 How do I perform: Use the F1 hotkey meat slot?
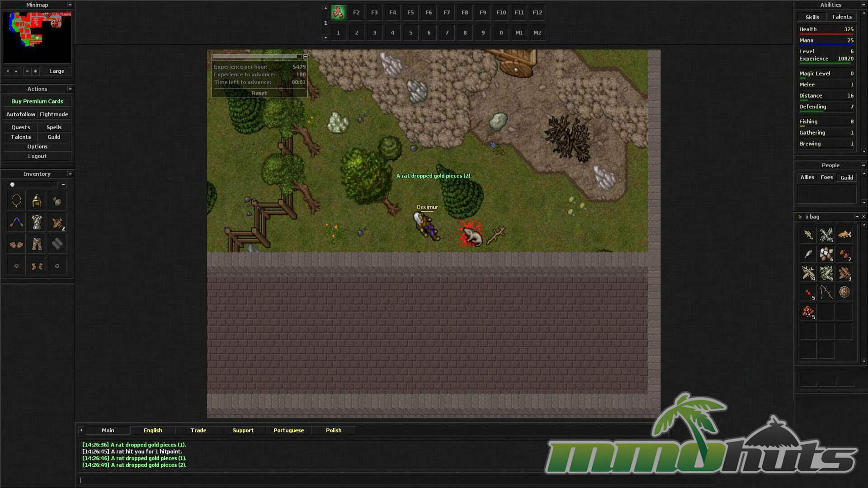(x=338, y=13)
